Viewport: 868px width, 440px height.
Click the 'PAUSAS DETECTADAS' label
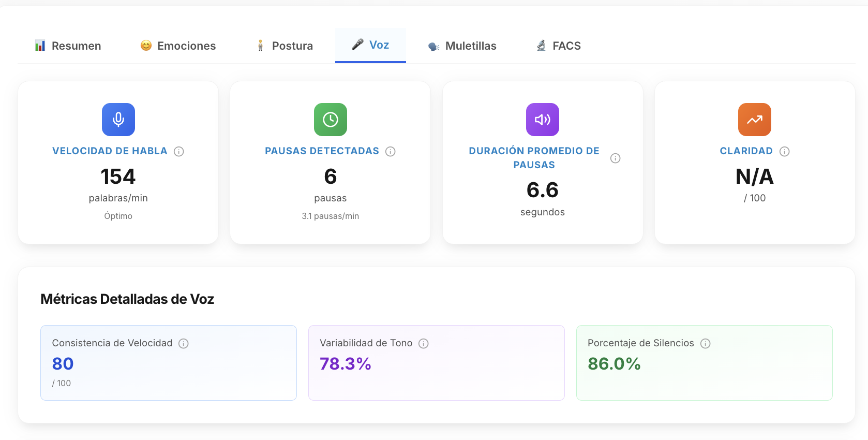coord(322,151)
